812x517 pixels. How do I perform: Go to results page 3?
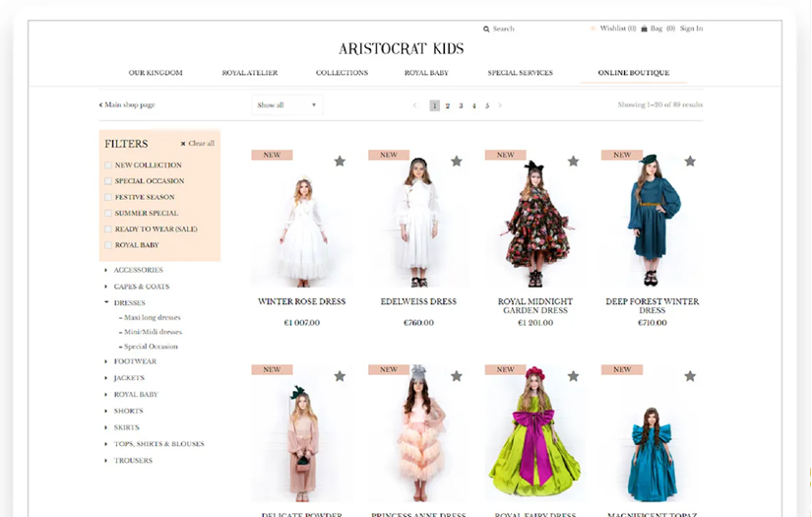461,105
